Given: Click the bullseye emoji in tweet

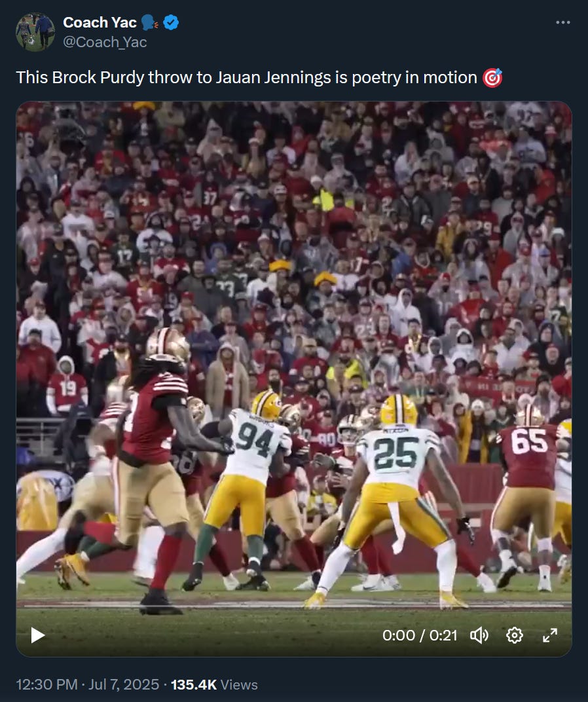Looking at the screenshot, I should click(x=492, y=77).
